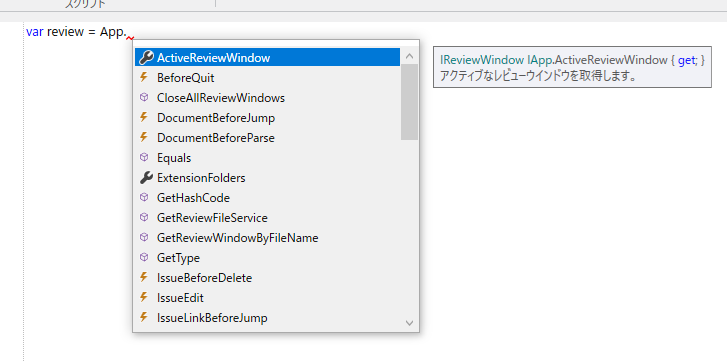727x362 pixels.
Task: Click the lightning icon beside IssueBeforeDelete
Action: click(144, 277)
